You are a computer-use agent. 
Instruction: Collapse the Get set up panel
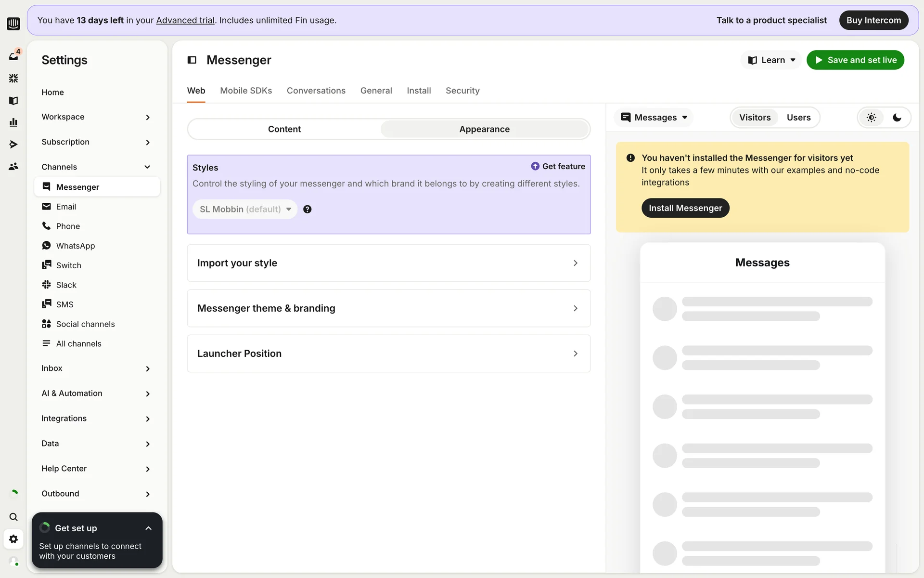[x=148, y=528]
